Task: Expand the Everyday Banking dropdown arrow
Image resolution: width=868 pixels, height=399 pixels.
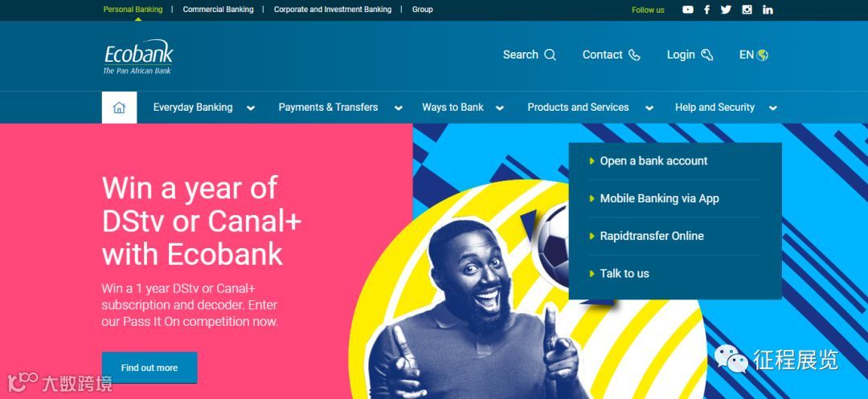Action: (251, 108)
